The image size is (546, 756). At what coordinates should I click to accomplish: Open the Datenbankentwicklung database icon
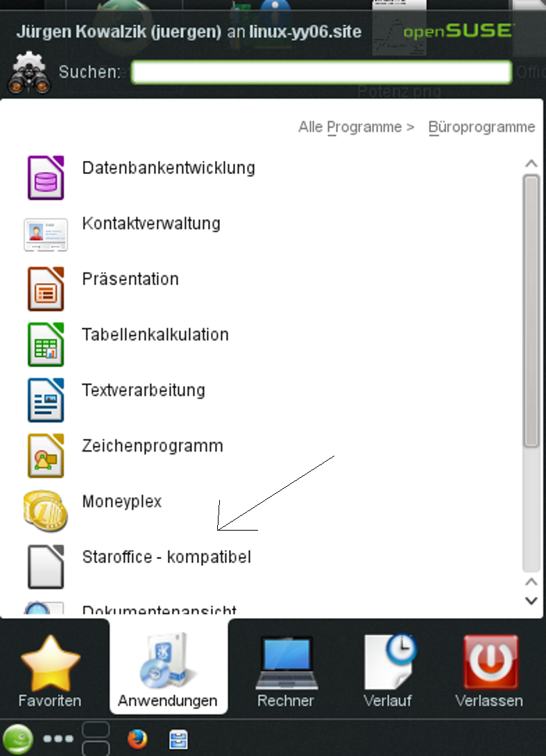click(46, 178)
